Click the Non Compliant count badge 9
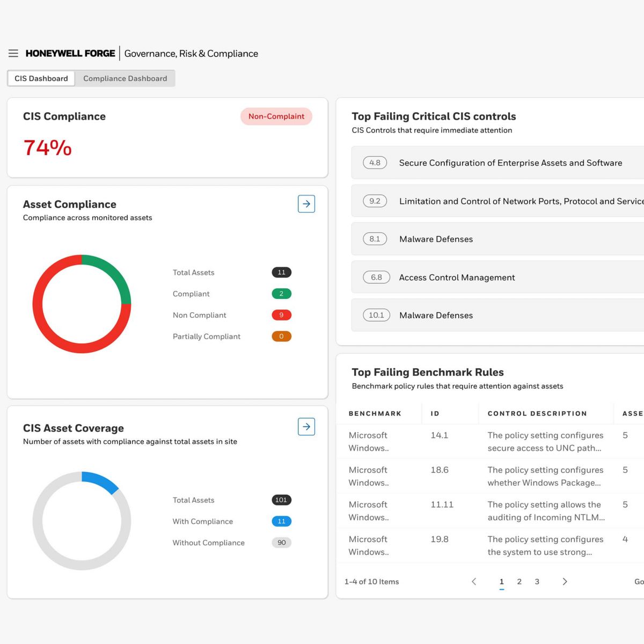The height and width of the screenshot is (644, 644). (282, 315)
